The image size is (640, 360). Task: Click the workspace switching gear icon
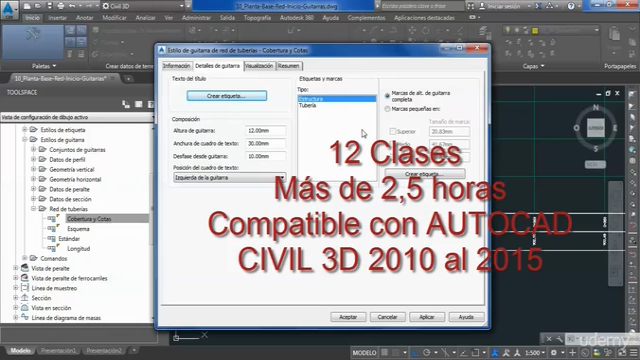[x=554, y=352]
